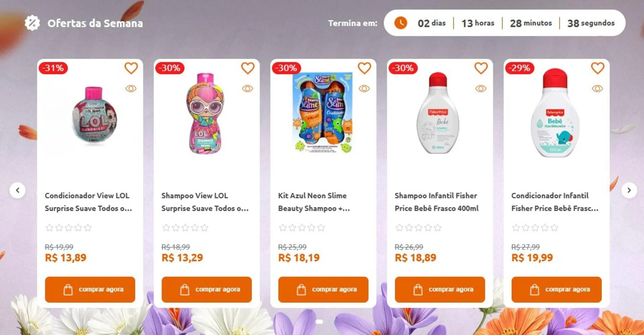Quick view Condicionador View LOL eye icon
644x335 pixels.
[x=131, y=89]
